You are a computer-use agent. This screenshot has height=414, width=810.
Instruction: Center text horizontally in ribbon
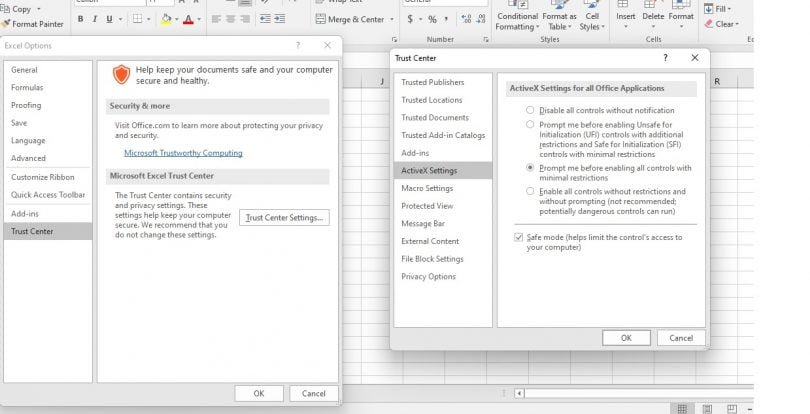230,19
